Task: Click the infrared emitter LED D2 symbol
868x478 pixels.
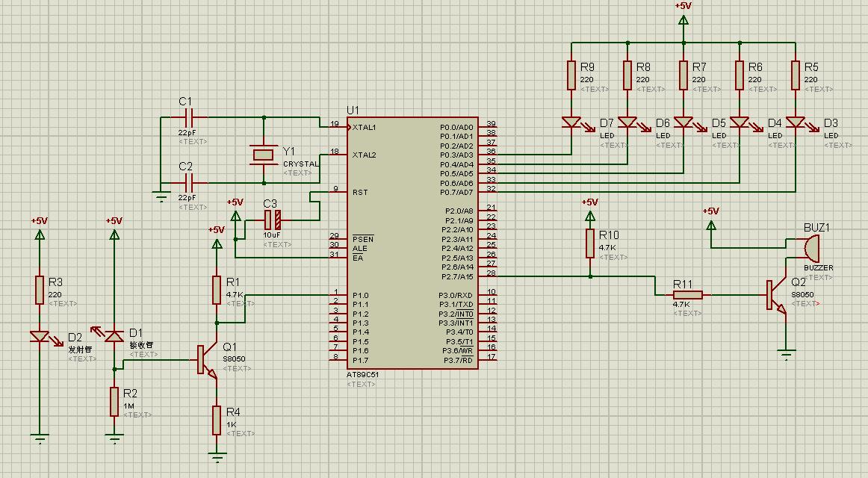Action: click(x=40, y=337)
